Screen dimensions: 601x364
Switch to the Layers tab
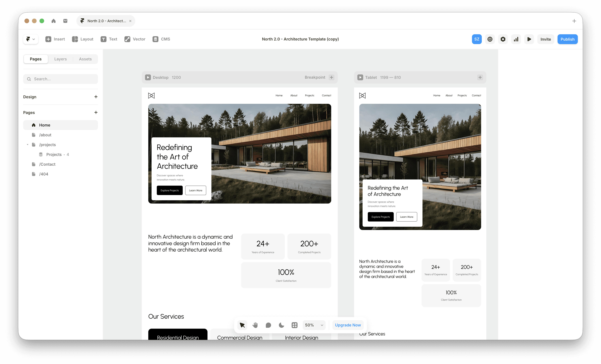[60, 59]
